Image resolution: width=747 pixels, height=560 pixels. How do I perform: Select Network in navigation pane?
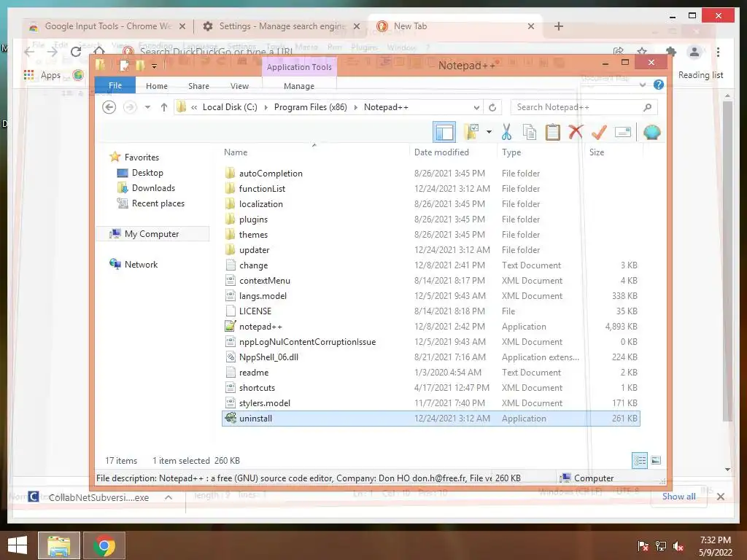141,264
